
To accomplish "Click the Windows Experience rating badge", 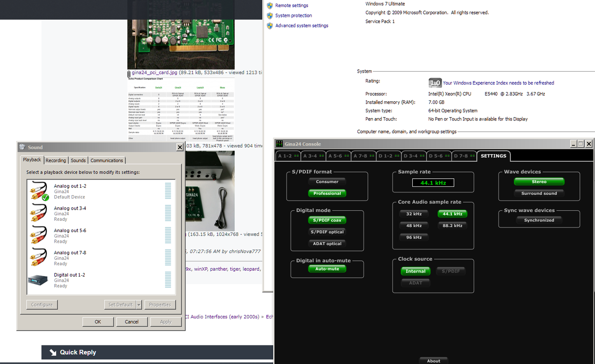I will pos(435,83).
